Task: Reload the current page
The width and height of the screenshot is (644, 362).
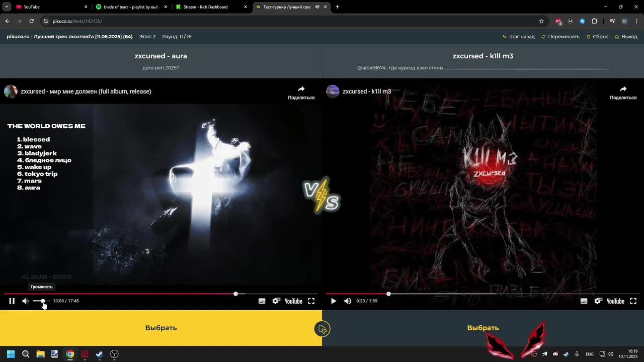Action: click(x=31, y=21)
